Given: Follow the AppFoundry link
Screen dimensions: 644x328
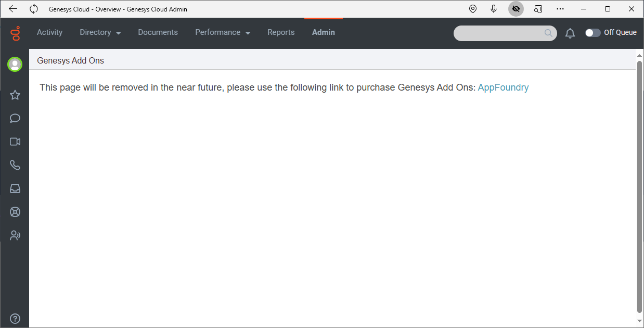Looking at the screenshot, I should coord(503,87).
